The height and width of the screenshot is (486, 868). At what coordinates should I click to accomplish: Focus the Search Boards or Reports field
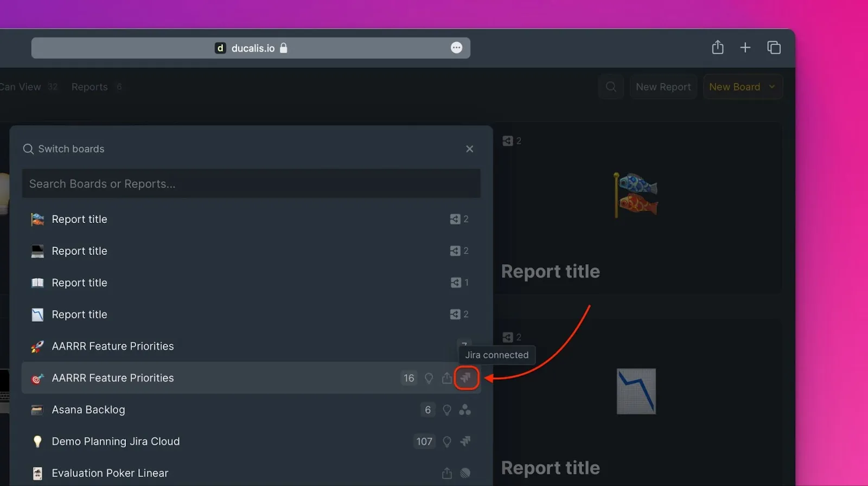(x=251, y=184)
